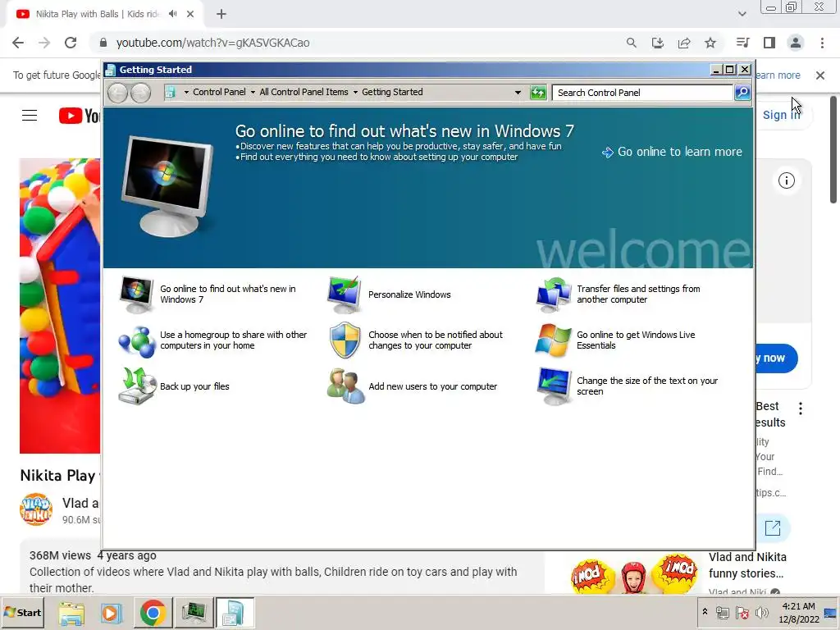Click the Back up your files icon

click(x=137, y=386)
